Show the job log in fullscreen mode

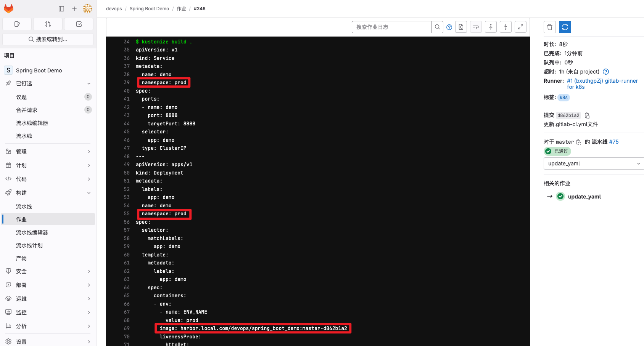click(520, 27)
